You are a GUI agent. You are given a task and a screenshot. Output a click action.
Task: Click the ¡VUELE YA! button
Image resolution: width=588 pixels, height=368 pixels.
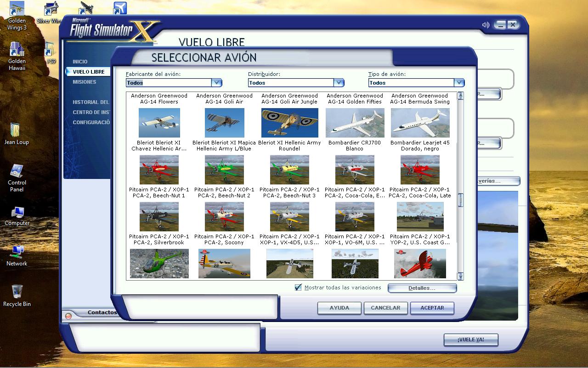pos(471,339)
